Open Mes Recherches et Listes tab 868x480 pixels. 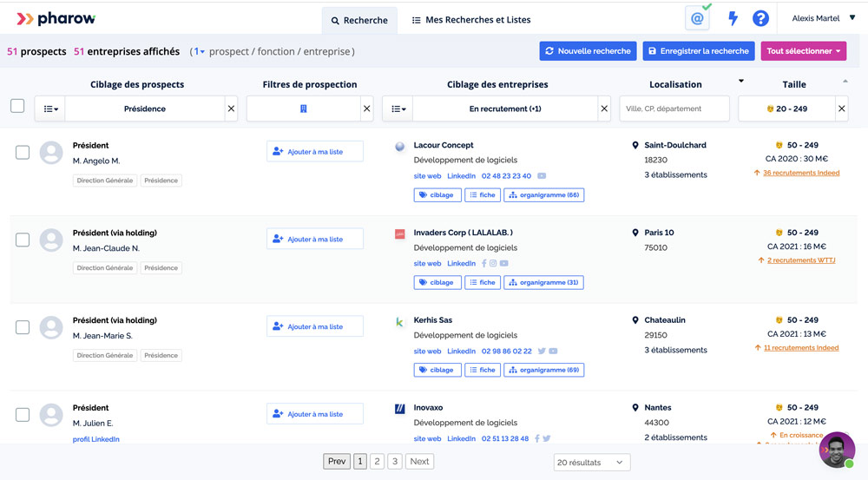[x=471, y=20]
